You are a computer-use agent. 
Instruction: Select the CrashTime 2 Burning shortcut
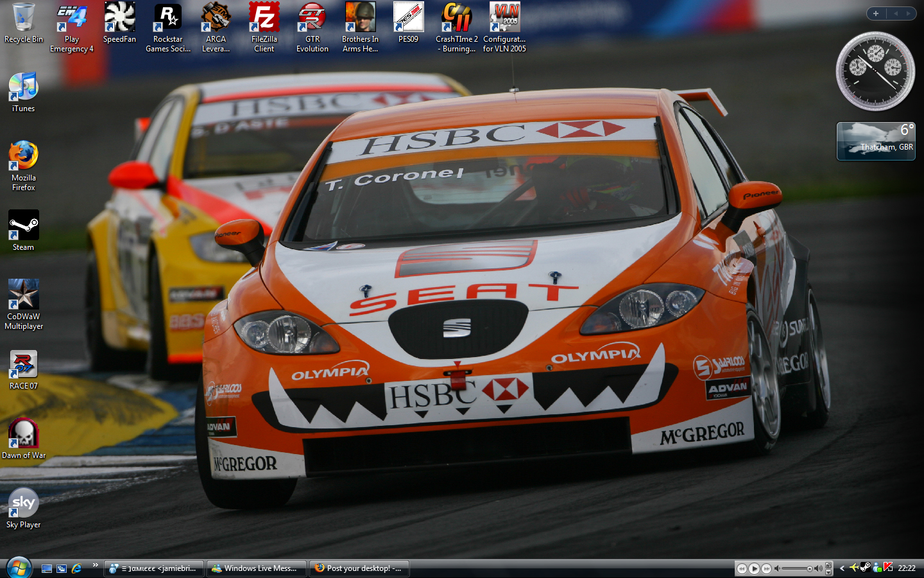[456, 28]
